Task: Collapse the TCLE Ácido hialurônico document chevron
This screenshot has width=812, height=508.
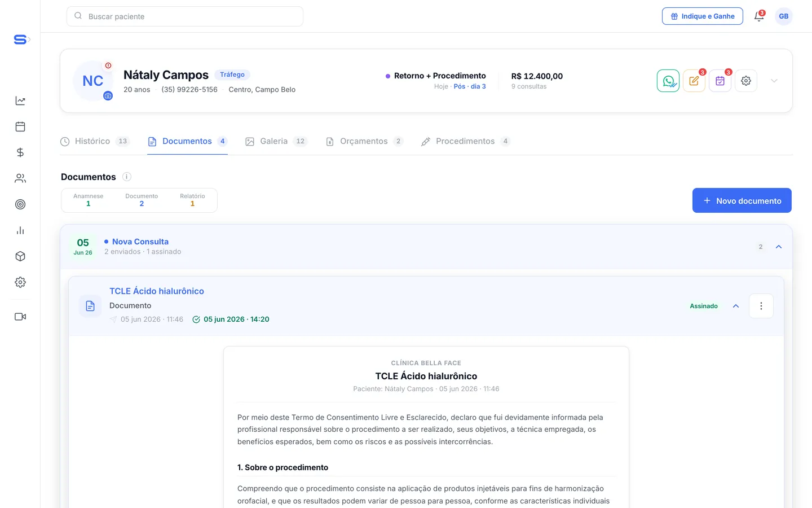Action: [x=736, y=306]
